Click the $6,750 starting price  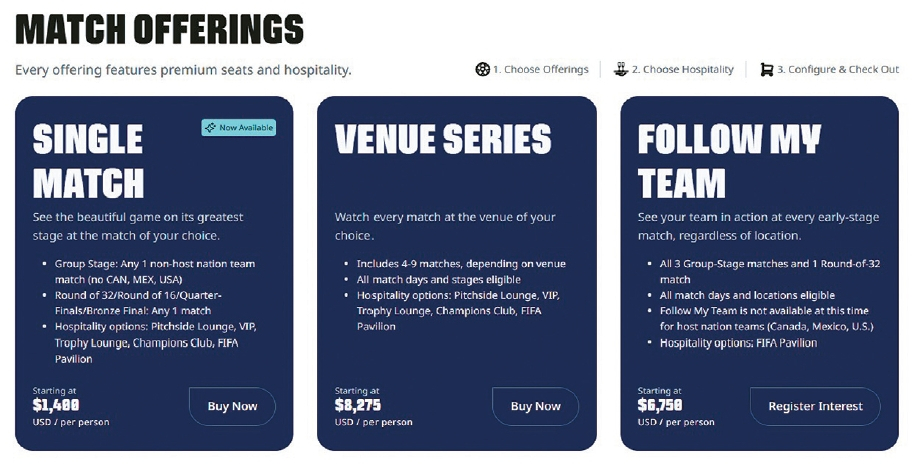coord(660,406)
